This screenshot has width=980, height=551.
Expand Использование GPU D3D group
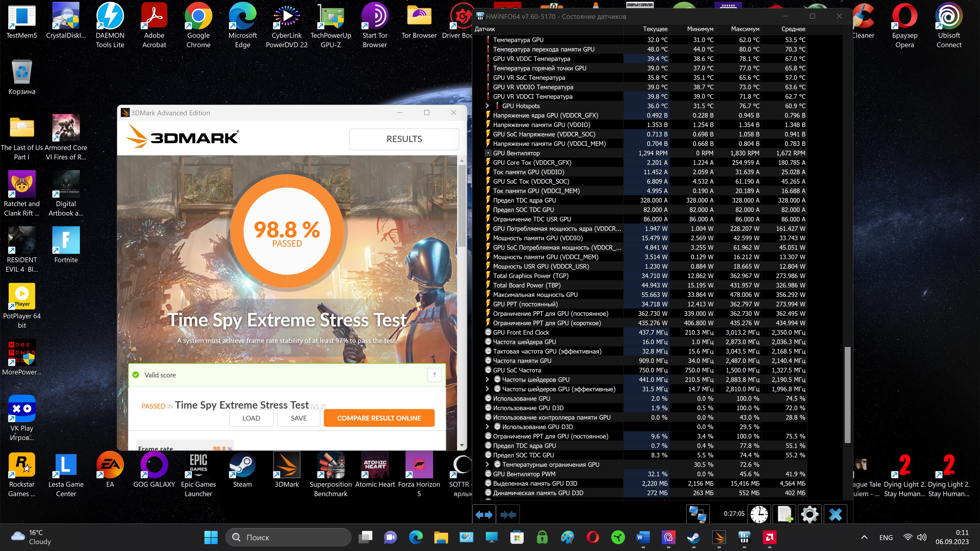(487, 427)
